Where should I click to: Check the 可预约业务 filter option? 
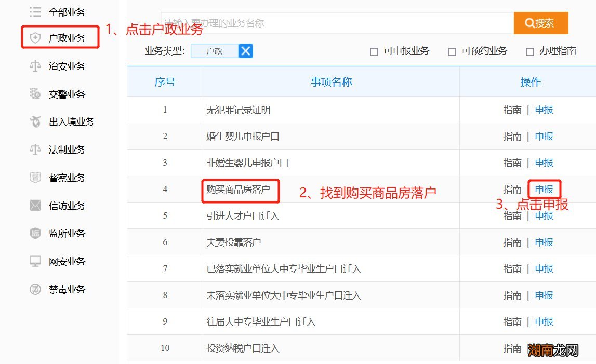point(452,51)
